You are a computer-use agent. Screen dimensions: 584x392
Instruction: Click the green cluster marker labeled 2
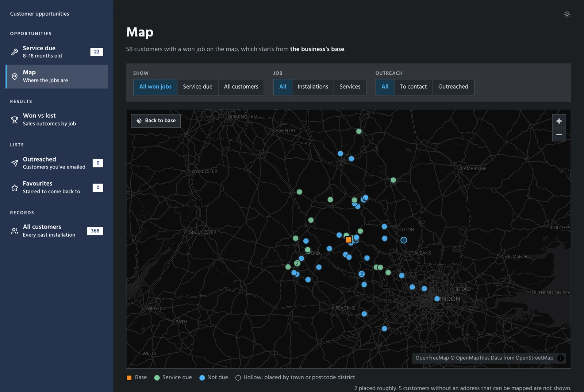[297, 263]
